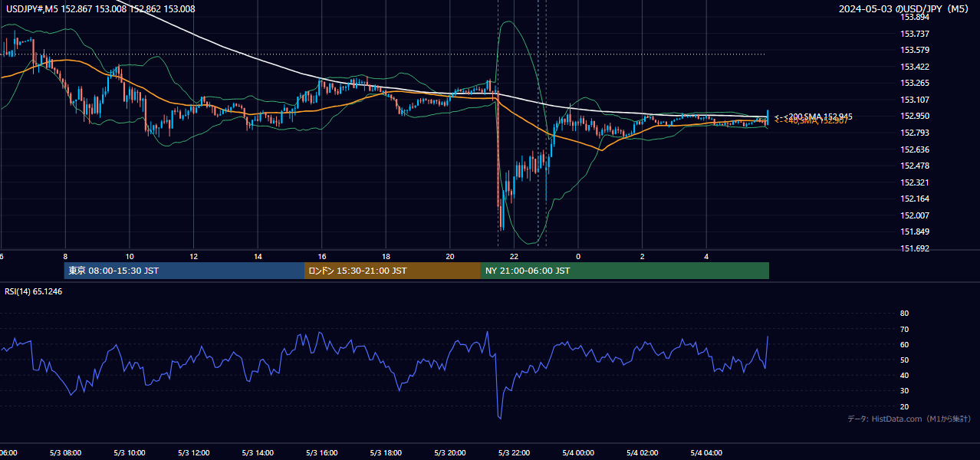Image resolution: width=980 pixels, height=460 pixels.
Task: Click the データ: HistData.com source note
Action: (x=909, y=419)
